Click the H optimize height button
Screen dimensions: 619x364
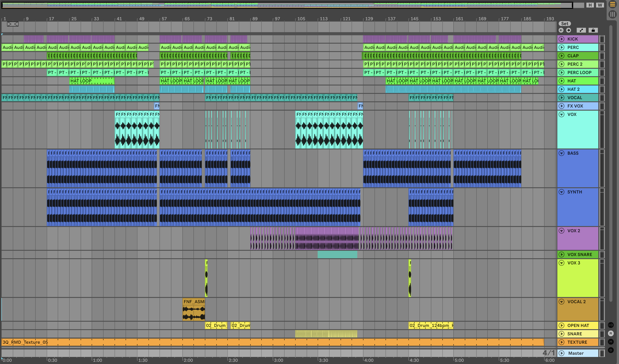click(590, 5)
